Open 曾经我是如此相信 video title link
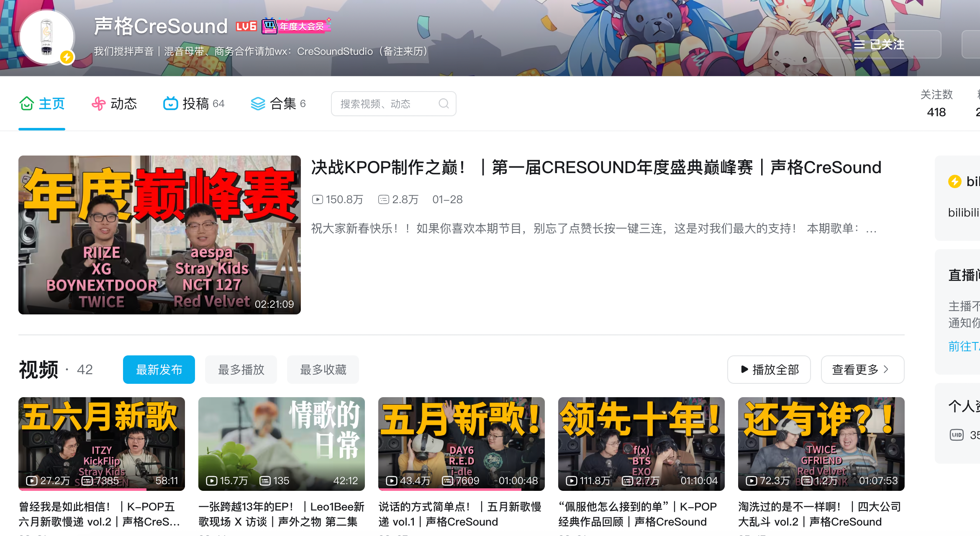 (100, 514)
